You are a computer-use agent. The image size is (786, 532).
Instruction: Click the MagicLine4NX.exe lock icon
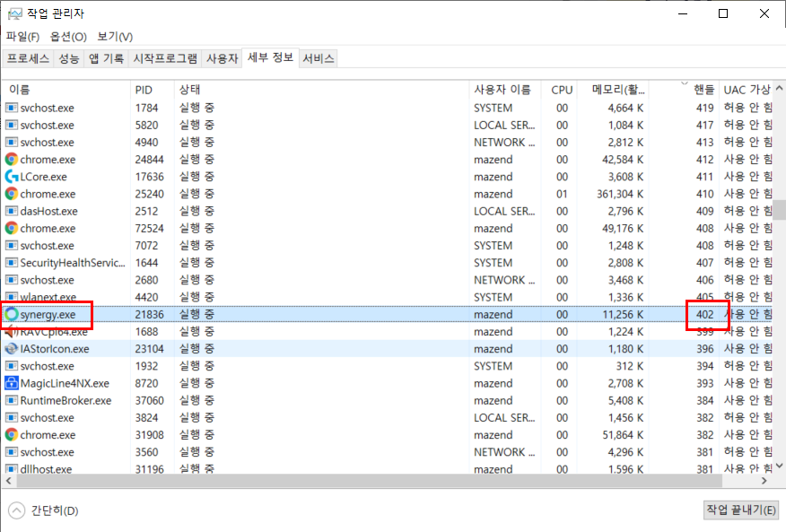click(12, 383)
